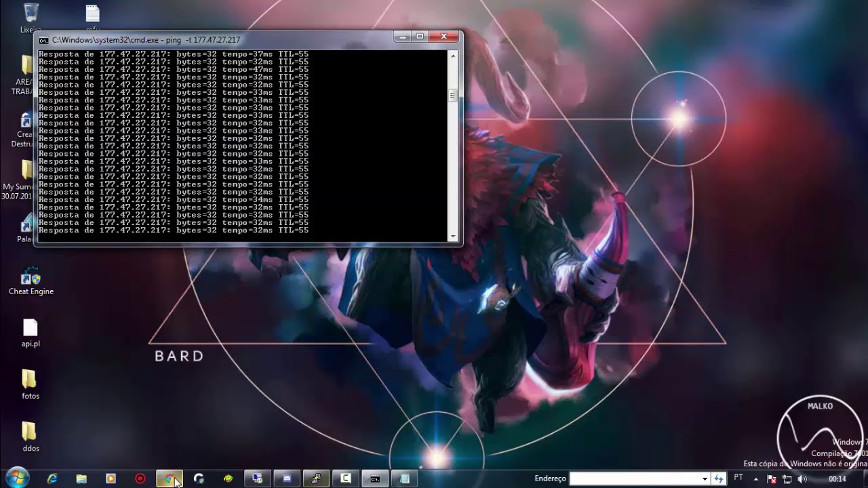Click the red circular recorder taskbar icon

(140, 479)
